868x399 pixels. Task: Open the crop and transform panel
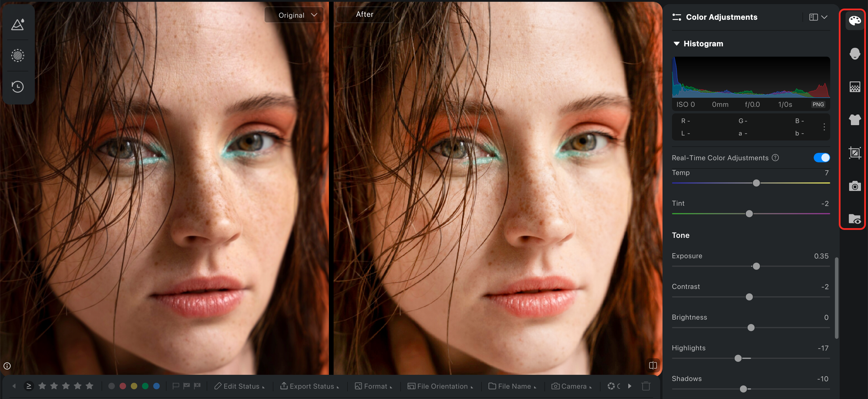tap(854, 153)
